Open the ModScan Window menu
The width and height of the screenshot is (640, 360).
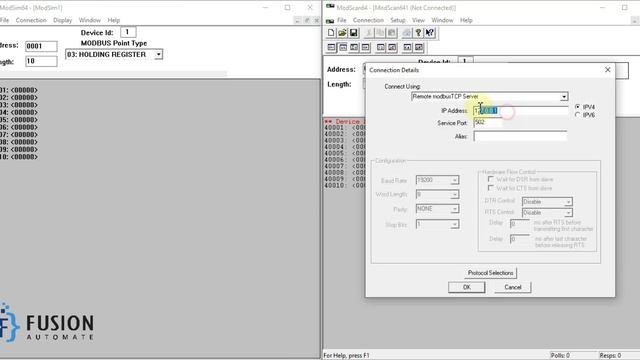point(442,20)
